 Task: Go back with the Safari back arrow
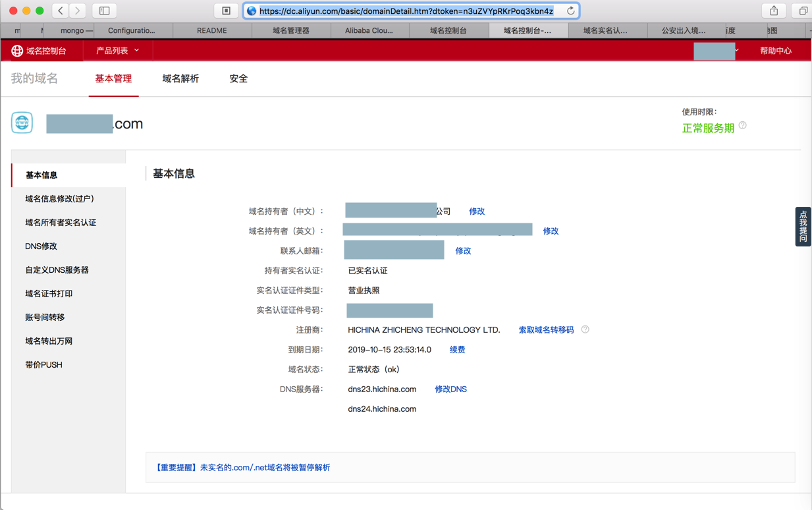[61, 11]
